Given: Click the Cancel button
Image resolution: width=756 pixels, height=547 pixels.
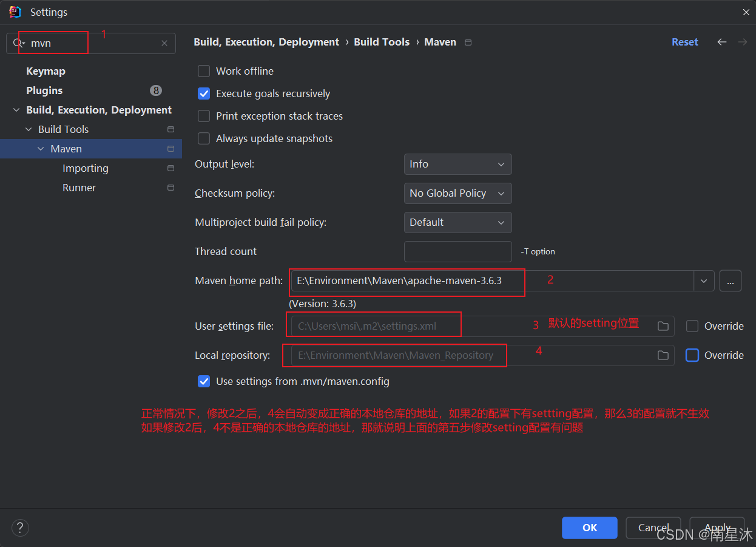Looking at the screenshot, I should pos(653,528).
